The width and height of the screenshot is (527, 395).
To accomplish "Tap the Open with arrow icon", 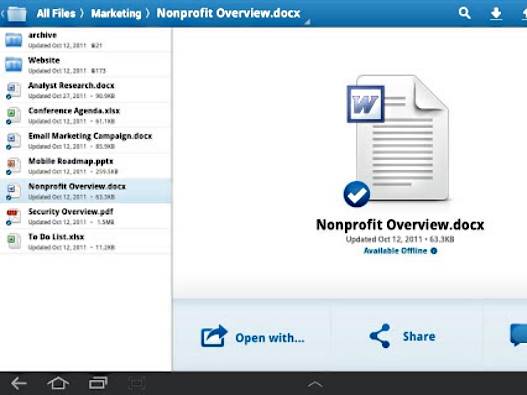I will 214,336.
